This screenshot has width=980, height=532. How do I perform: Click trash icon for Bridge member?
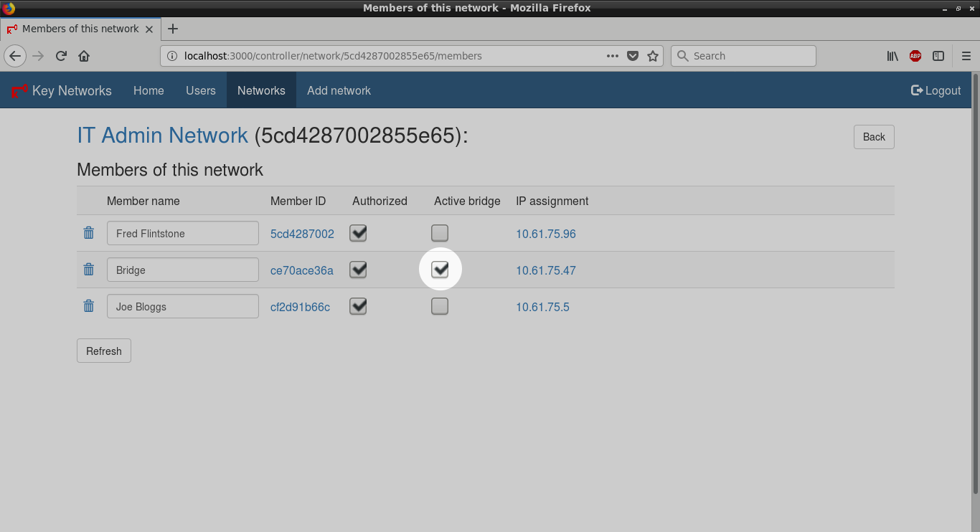coord(89,270)
